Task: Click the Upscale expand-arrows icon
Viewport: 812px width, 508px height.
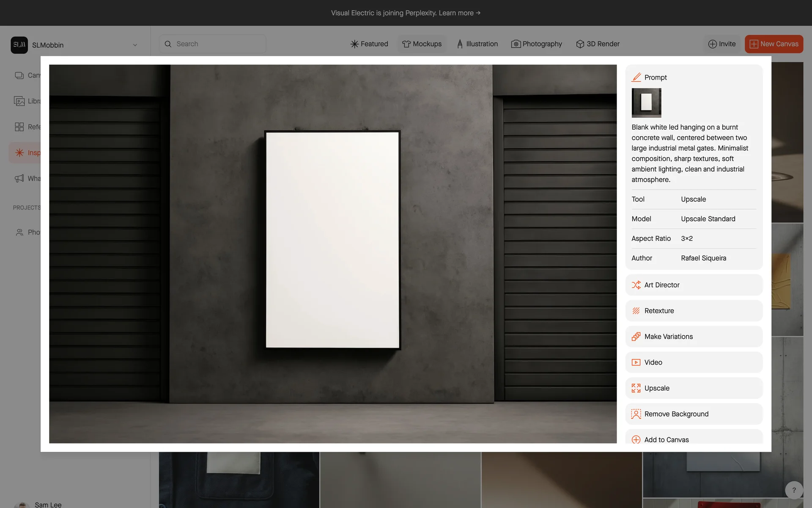Action: click(x=636, y=388)
